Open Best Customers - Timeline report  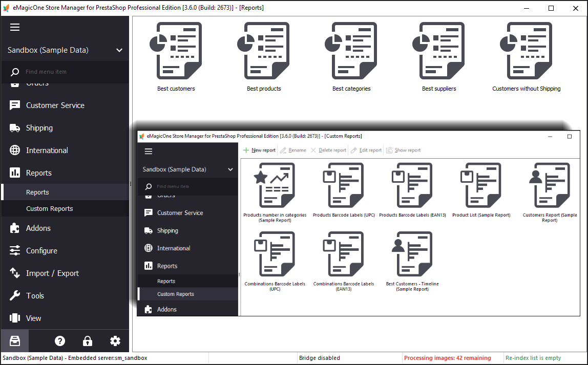tap(412, 261)
